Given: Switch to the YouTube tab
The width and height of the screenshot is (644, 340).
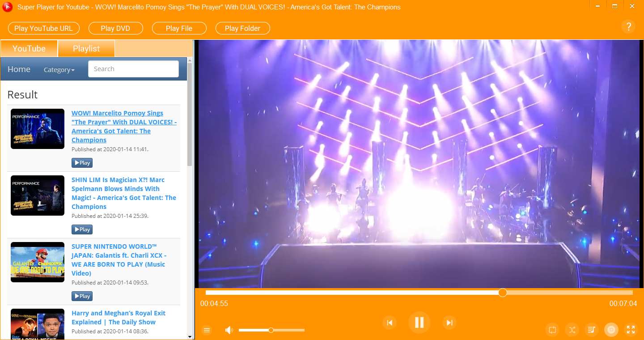Looking at the screenshot, I should 29,48.
